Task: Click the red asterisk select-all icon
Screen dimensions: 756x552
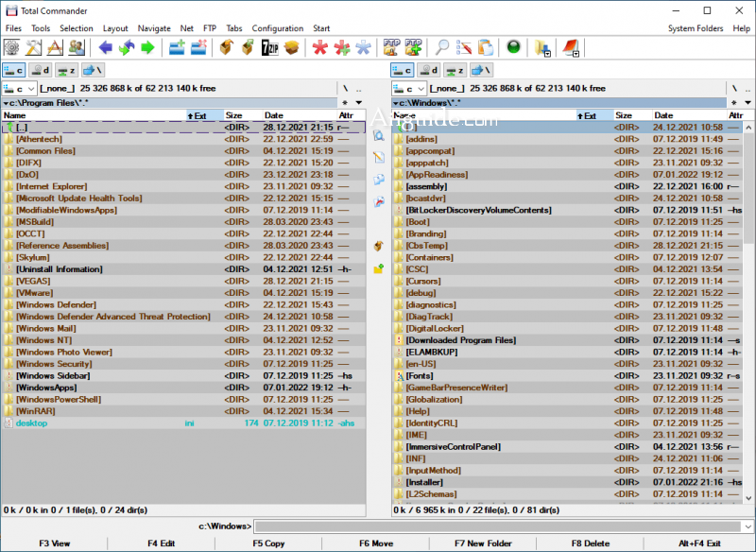Action: 319,47
